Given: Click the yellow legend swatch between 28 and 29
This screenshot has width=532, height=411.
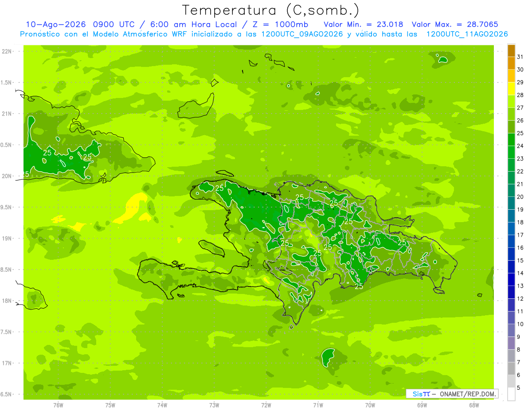Looking at the screenshot, I should [511, 89].
